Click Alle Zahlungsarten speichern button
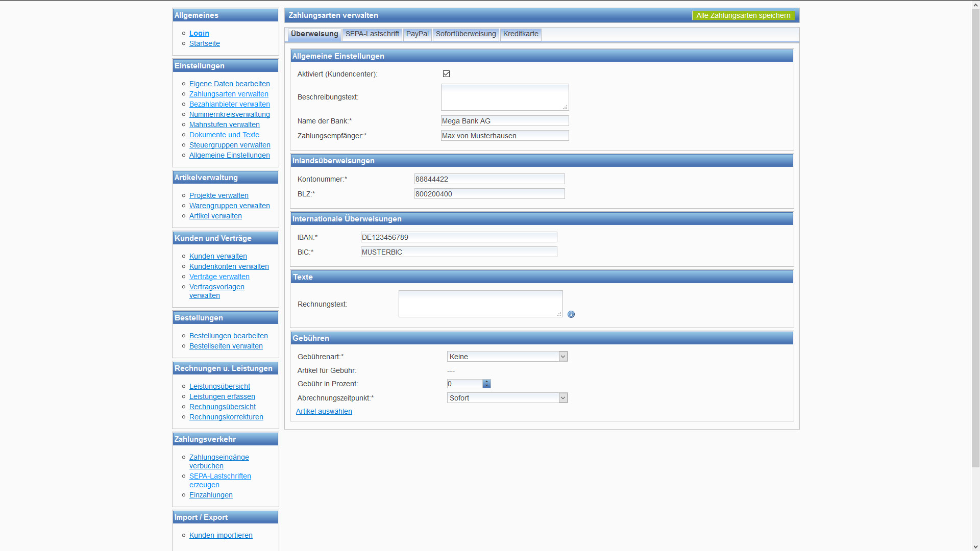980x551 pixels. coord(743,16)
